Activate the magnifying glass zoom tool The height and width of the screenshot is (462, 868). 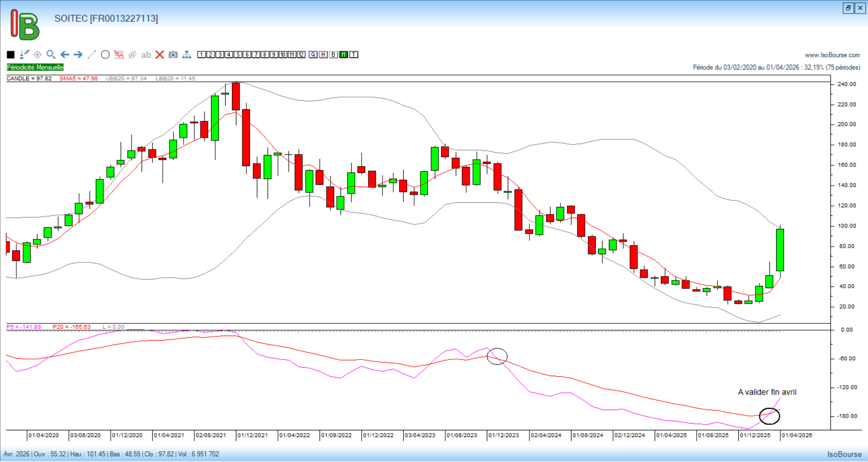pyautogui.click(x=51, y=55)
